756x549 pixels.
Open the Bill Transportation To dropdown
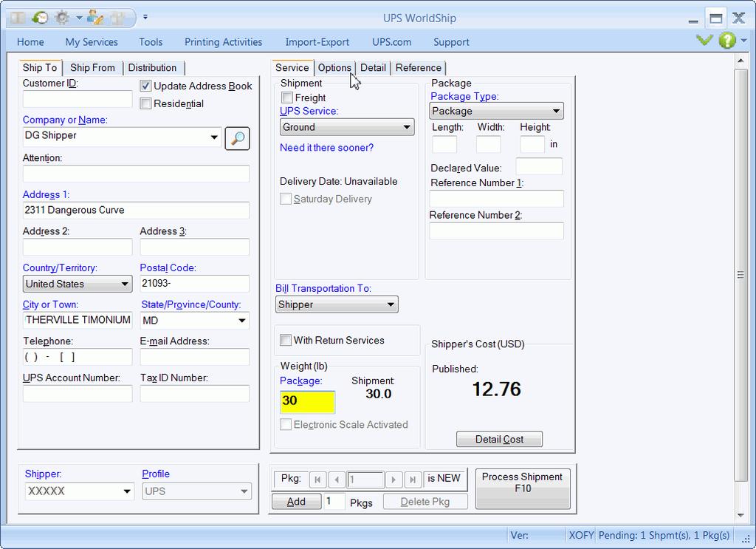(x=337, y=304)
